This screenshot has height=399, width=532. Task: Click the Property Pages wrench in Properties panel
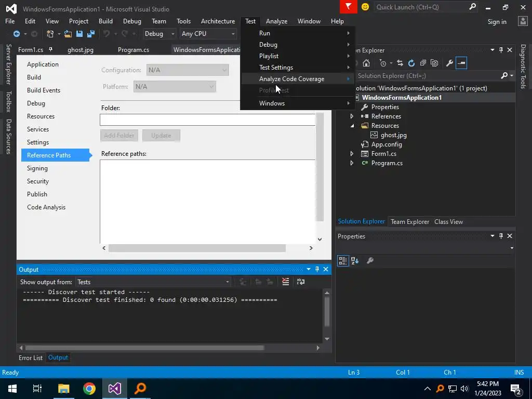coord(370,261)
